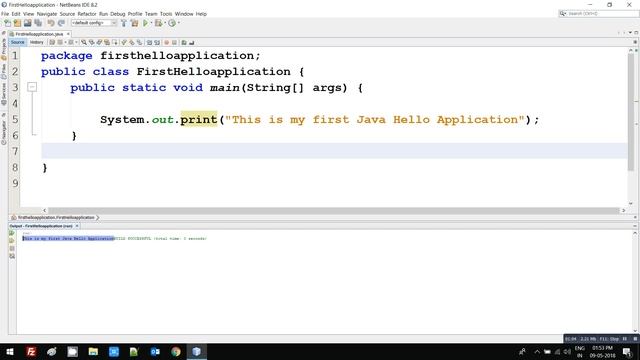Open the Debug menu

pyautogui.click(x=118, y=14)
